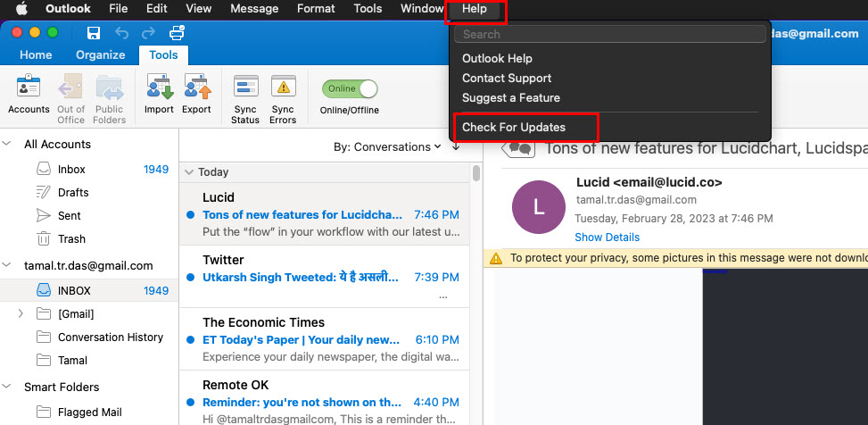Viewport: 868px width, 425px height.
Task: Open the View menu
Action: (x=199, y=8)
